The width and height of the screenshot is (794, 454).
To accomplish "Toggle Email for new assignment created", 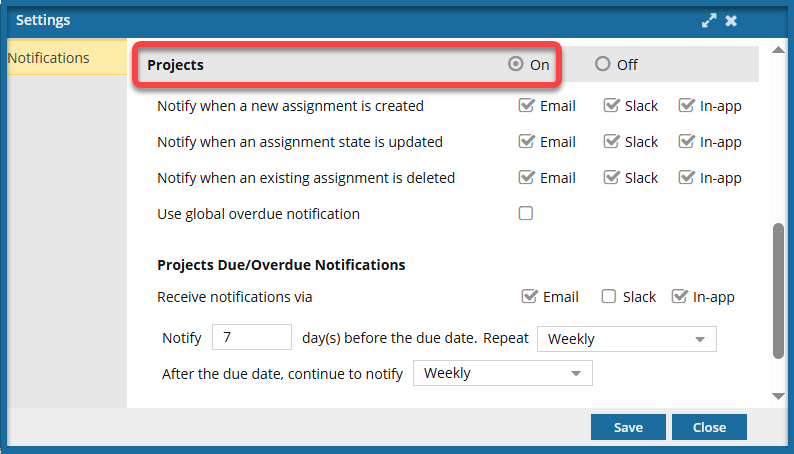I will [x=526, y=106].
